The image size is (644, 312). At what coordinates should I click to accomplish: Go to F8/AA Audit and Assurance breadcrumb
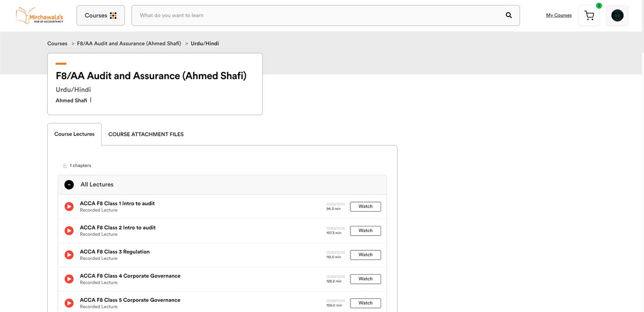(x=129, y=43)
